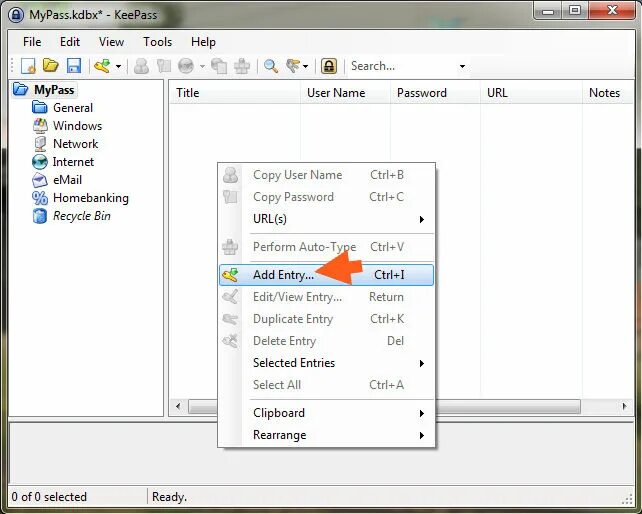Click the Open URL globe toolbar icon
This screenshot has width=642, height=514.
[186, 66]
